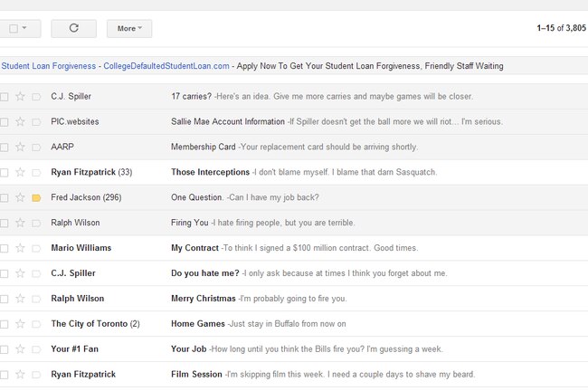Click the '1–15 of 3,805' message counter
Viewport: 588px width, 391px height.
tap(562, 28)
